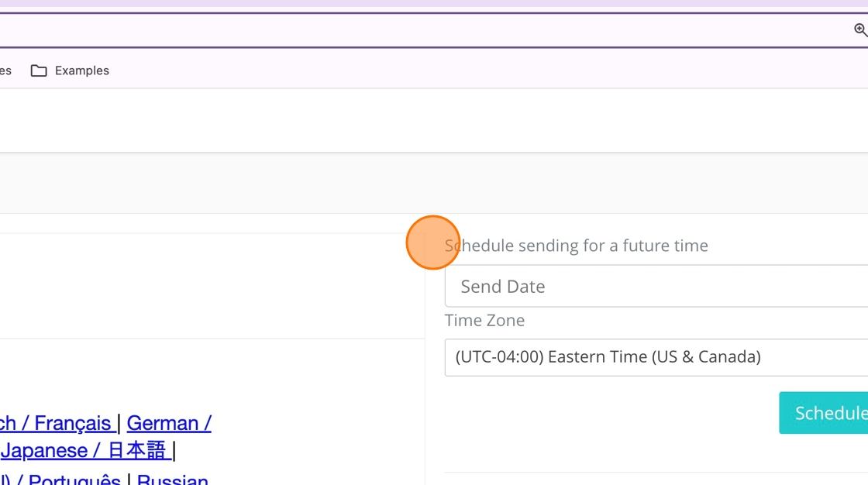
Task: Select the Russian language link
Action: point(172,480)
